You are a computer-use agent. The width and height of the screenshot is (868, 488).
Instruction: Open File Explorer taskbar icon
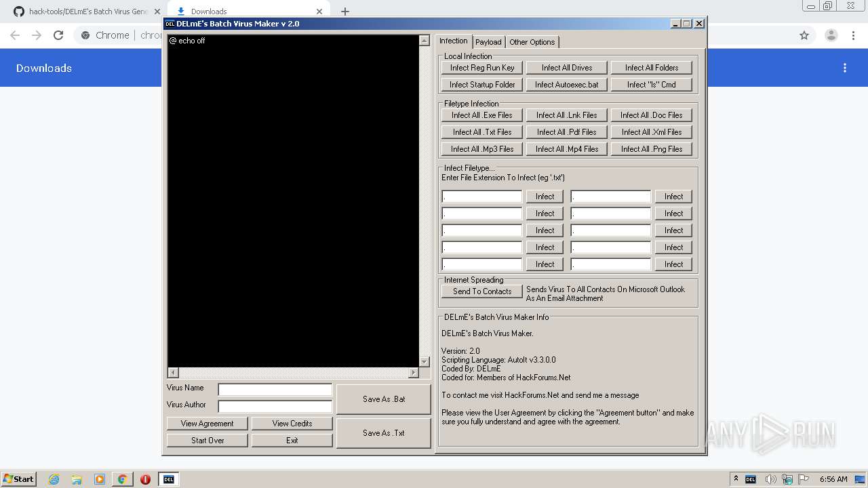click(x=77, y=479)
